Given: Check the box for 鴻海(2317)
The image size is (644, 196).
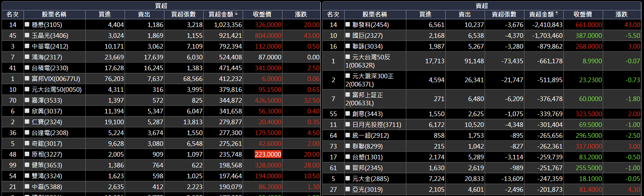Looking at the screenshot, I should [27, 57].
